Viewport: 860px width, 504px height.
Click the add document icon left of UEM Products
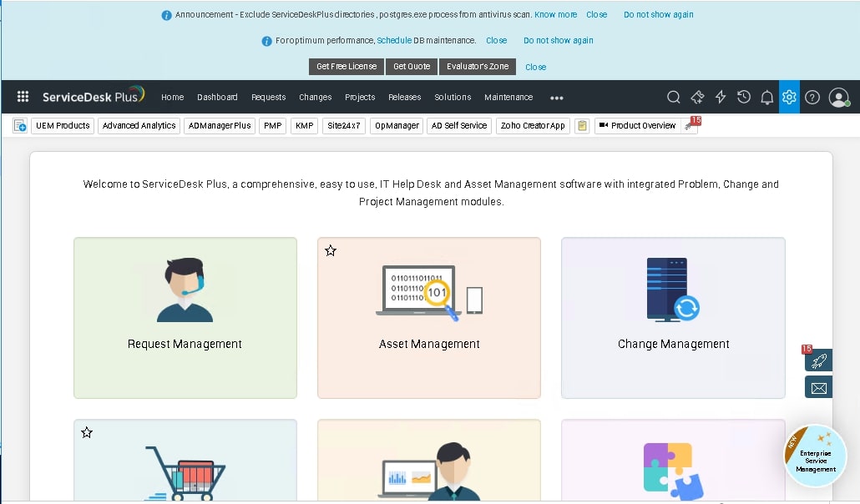click(20, 126)
